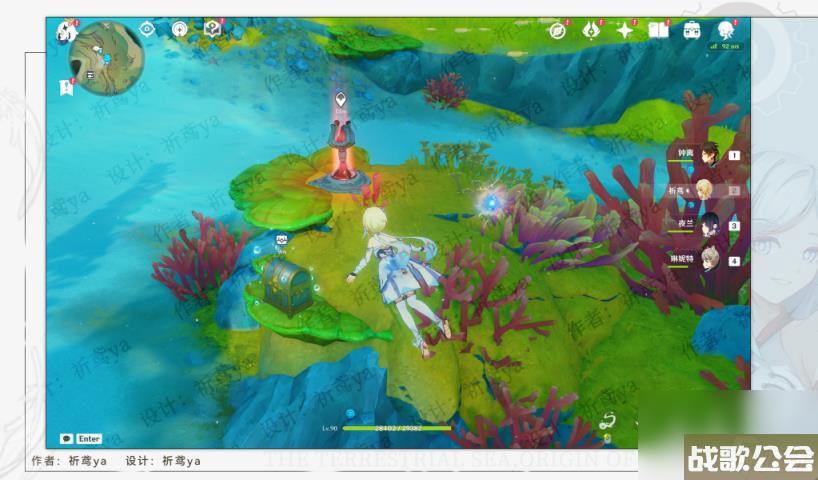This screenshot has height=480, width=818.
Task: Click the round compass gadget icon
Action: point(179,29)
